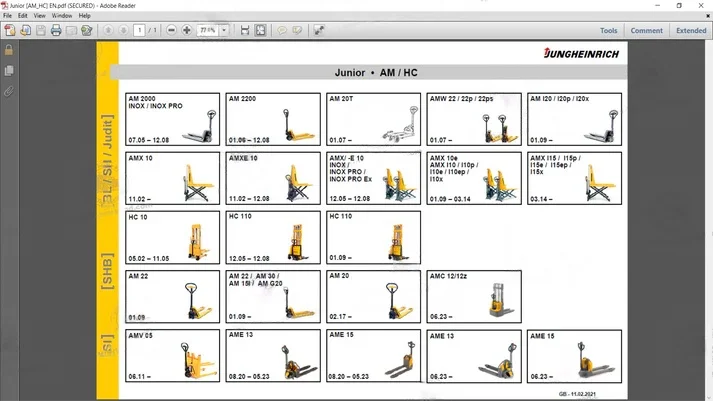Click the fit width scrolling icon

[x=245, y=30]
